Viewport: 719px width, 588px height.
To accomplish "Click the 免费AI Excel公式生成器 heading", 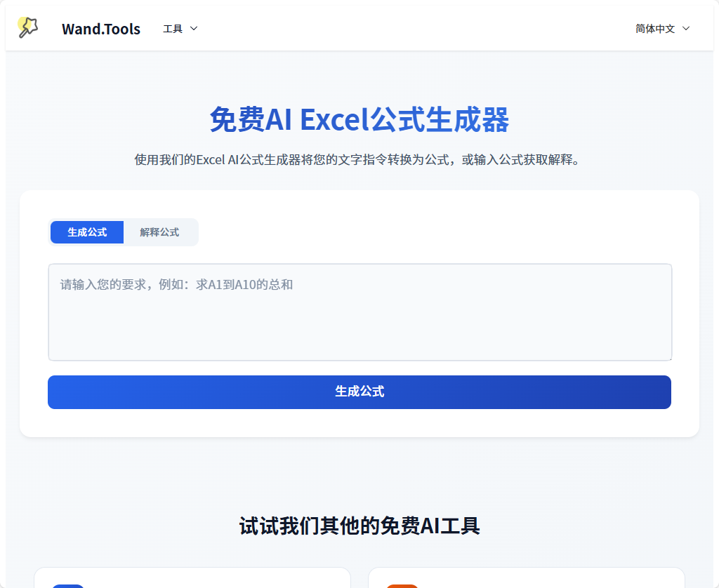I will 359,120.
